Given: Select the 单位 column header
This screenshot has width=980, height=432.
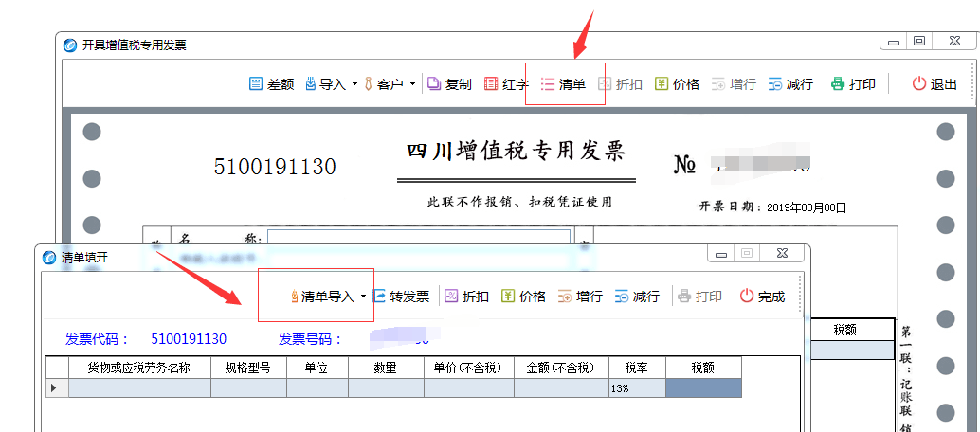Looking at the screenshot, I should 318,368.
